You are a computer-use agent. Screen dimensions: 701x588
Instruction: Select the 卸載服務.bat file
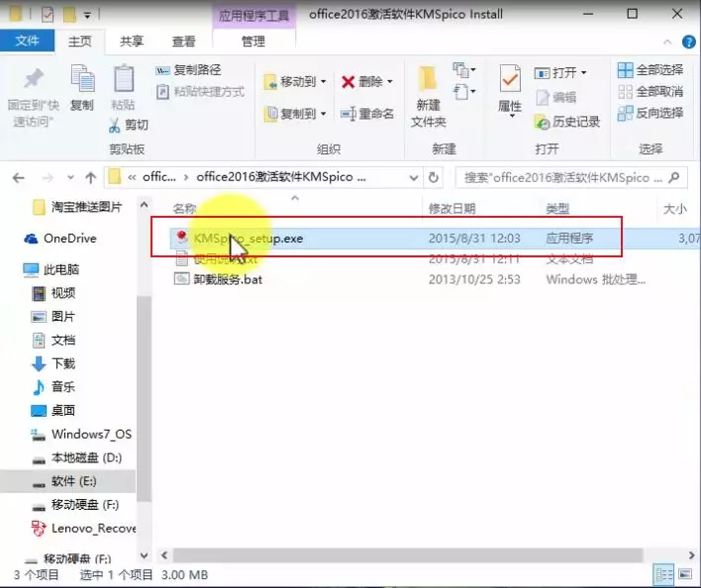click(x=228, y=280)
